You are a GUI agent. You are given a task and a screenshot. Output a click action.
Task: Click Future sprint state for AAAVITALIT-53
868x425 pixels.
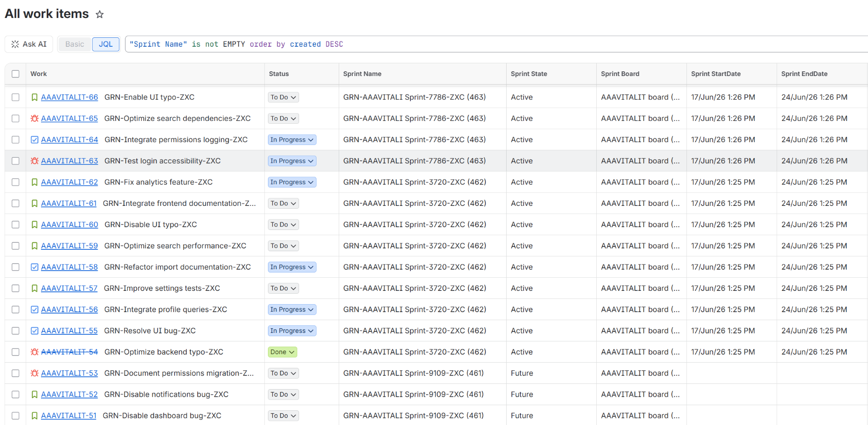click(522, 374)
